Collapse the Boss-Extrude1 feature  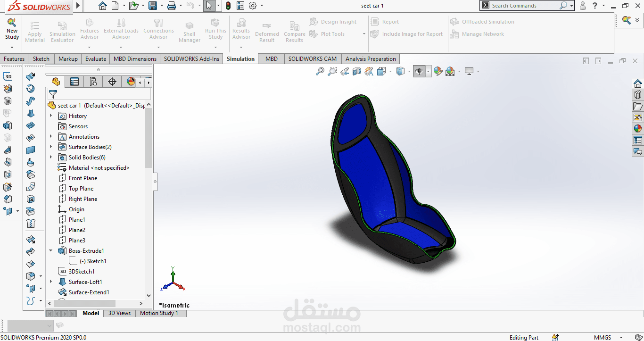click(x=51, y=251)
